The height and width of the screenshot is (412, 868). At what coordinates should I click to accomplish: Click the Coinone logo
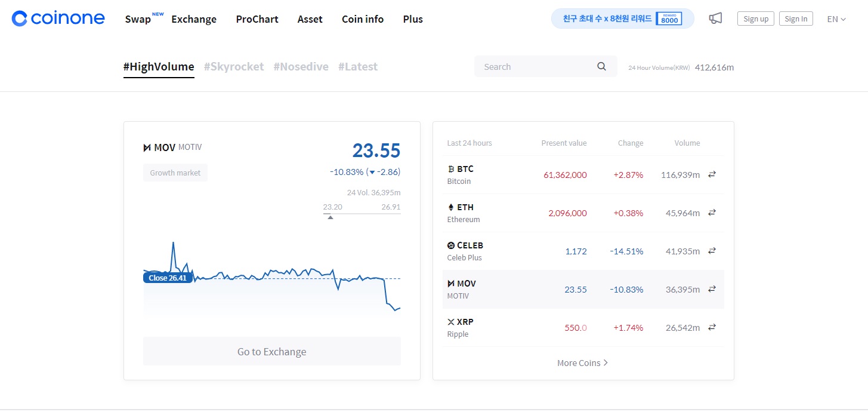pyautogui.click(x=58, y=19)
